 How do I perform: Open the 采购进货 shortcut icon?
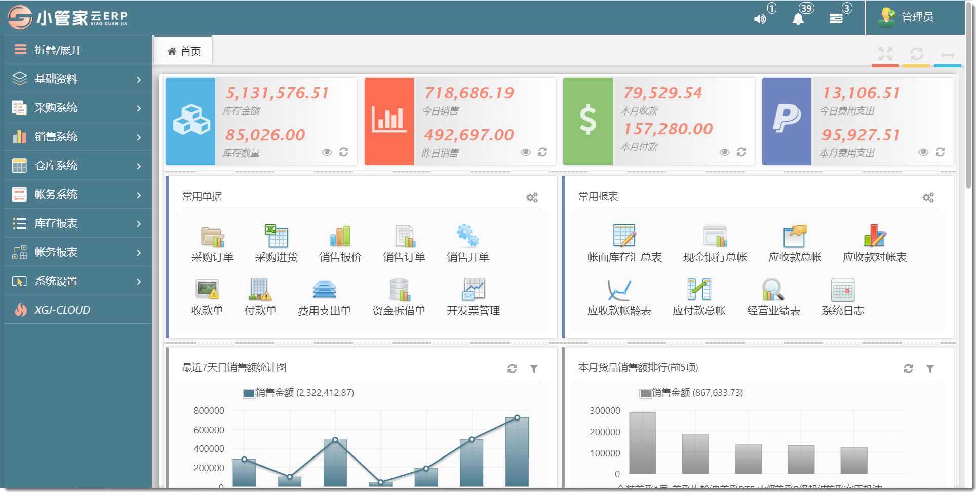276,237
